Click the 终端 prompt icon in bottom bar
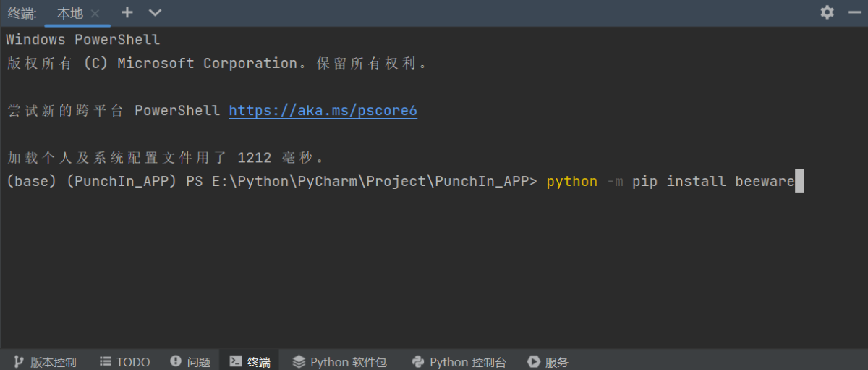868x370 pixels. click(235, 361)
